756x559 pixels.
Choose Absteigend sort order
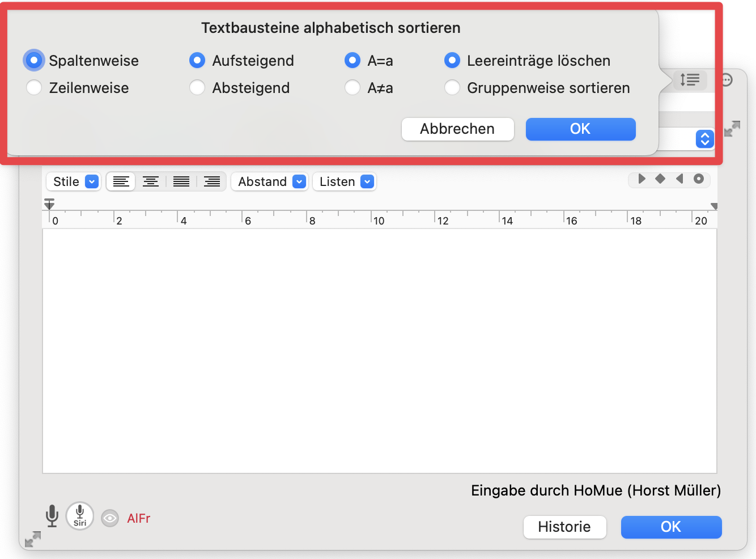coord(197,87)
